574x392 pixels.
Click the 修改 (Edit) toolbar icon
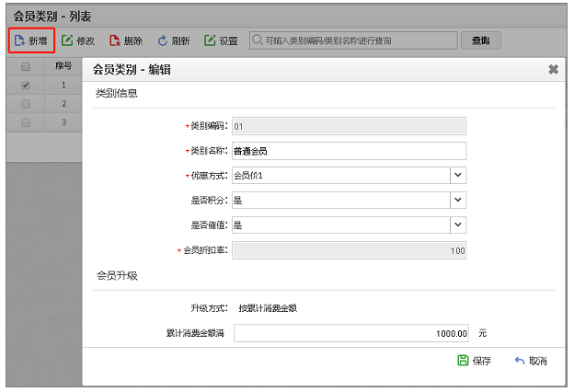[x=67, y=40]
